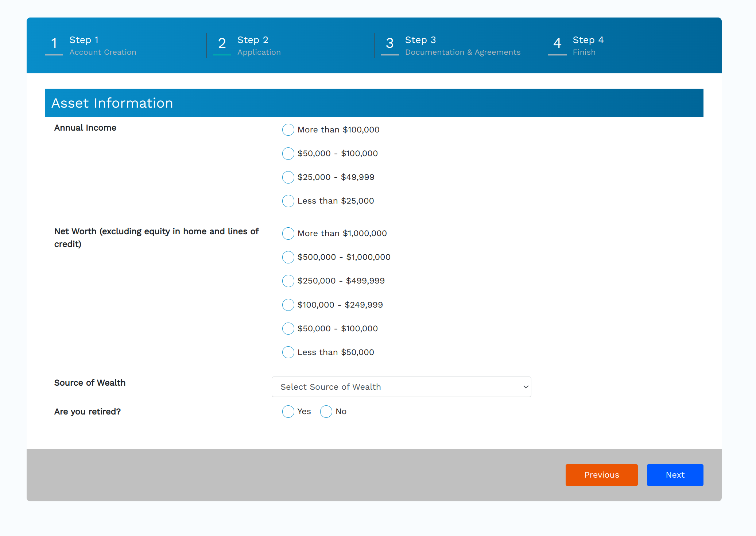The image size is (756, 536).
Task: Answer Yes to retired question
Action: pyautogui.click(x=288, y=412)
